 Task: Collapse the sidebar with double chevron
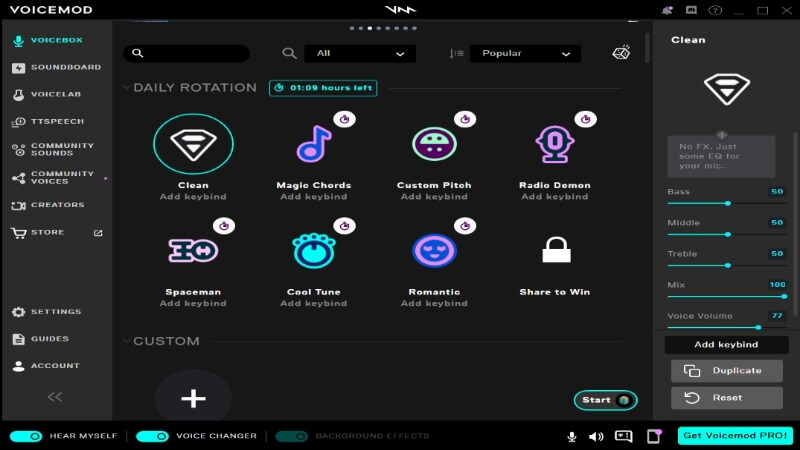click(55, 396)
